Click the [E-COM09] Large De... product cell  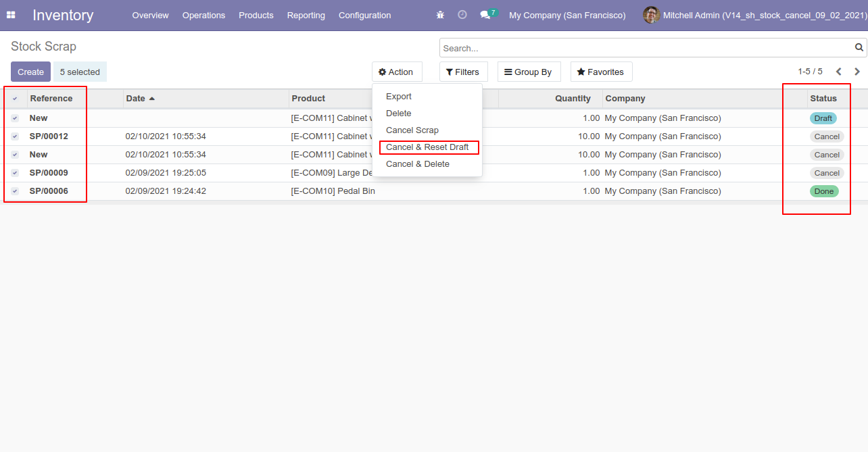tap(331, 173)
